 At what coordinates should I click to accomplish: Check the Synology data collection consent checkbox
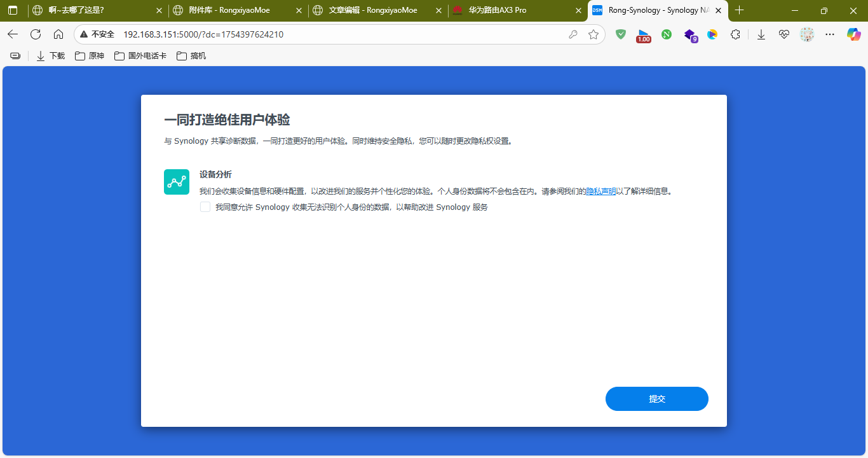click(x=205, y=207)
